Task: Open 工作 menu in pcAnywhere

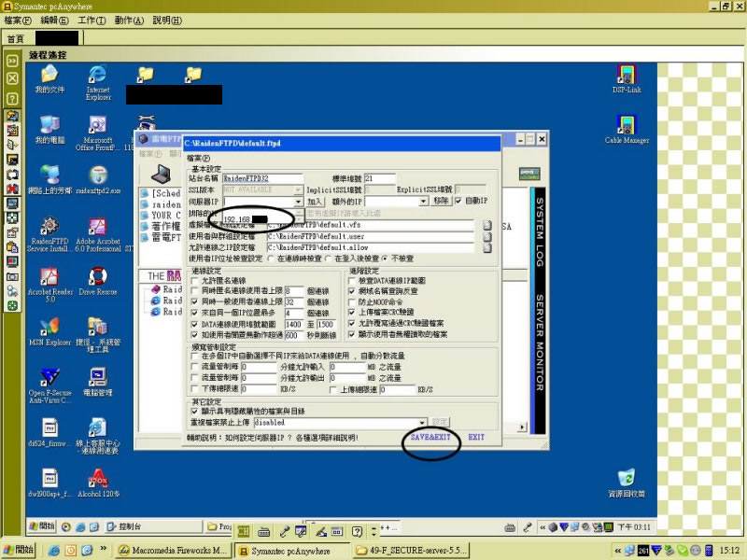Action: (92, 21)
